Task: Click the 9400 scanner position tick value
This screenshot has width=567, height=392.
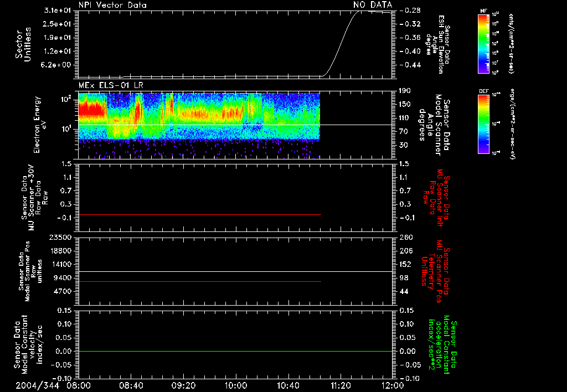Action: click(x=62, y=278)
